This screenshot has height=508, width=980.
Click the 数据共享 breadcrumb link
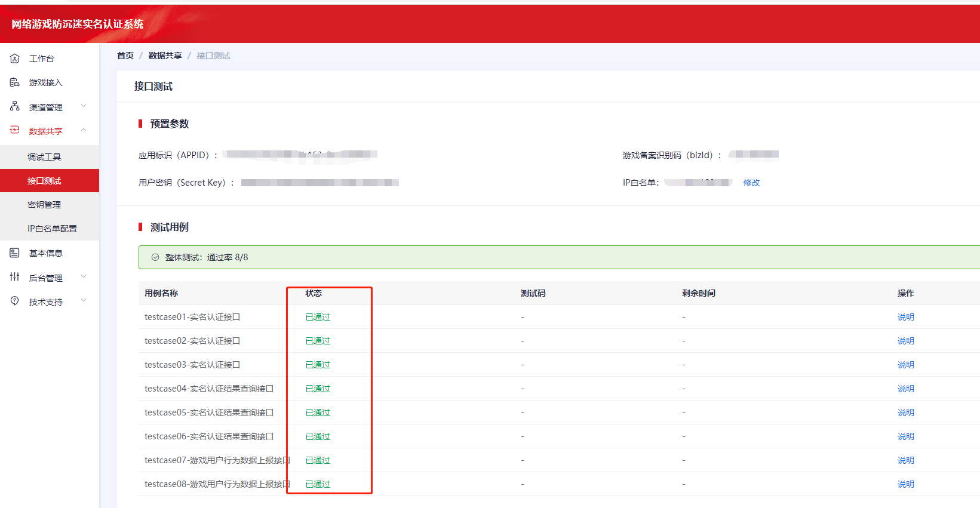coord(165,56)
